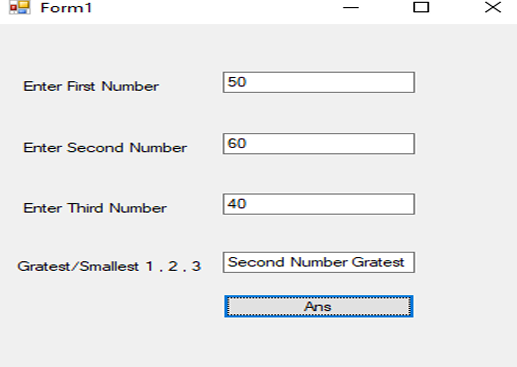517x367 pixels.
Task: Click blank form area below Ans button
Action: [319, 343]
